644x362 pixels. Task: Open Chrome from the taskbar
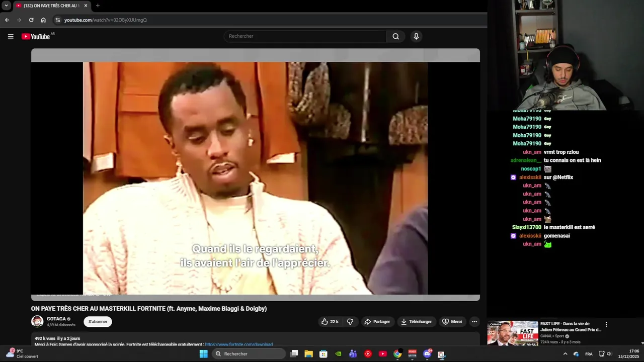tap(397, 354)
